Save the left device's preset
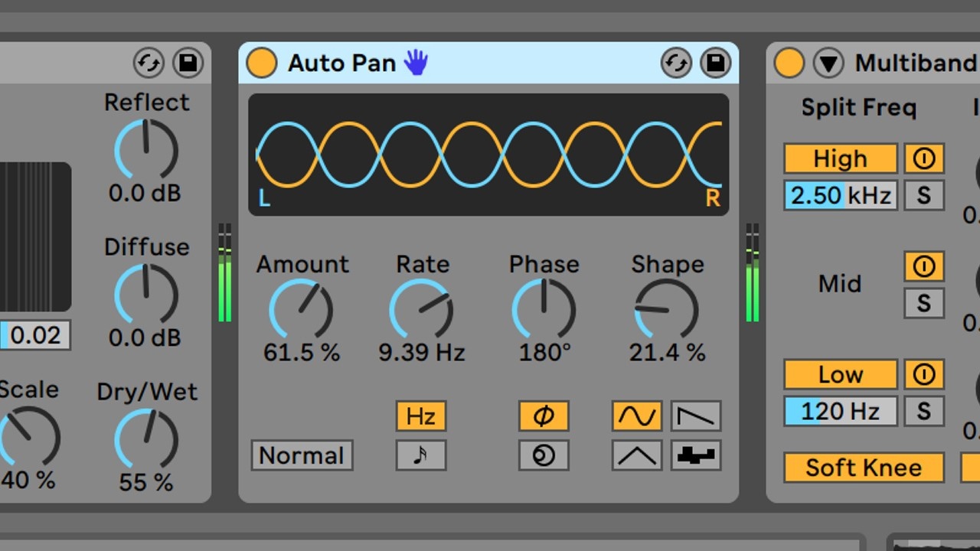Image resolution: width=980 pixels, height=551 pixels. 188,63
